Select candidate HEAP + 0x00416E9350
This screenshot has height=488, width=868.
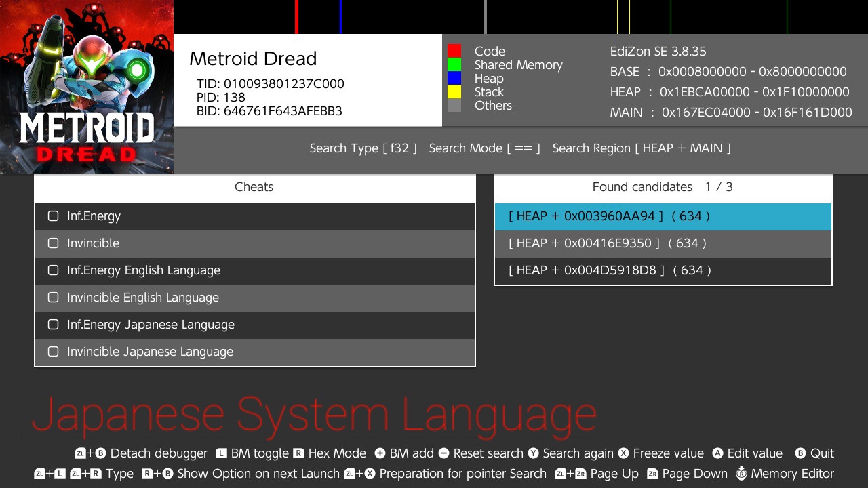pos(663,243)
